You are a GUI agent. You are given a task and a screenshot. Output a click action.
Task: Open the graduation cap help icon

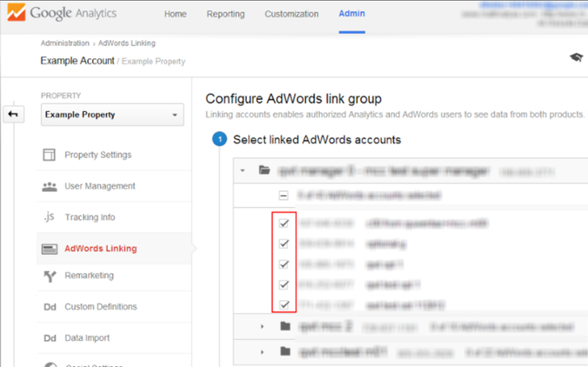[x=577, y=57]
